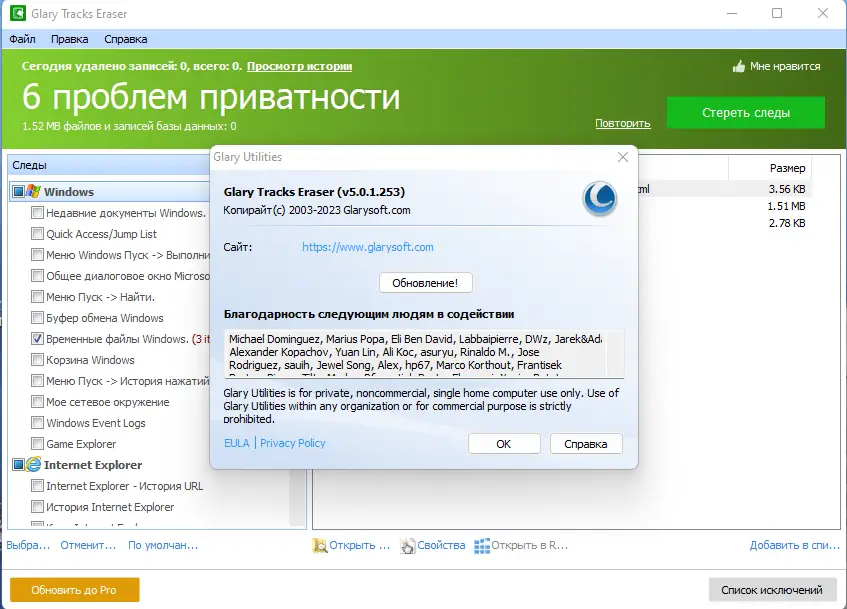Open the Справка menu in menu bar
This screenshot has width=847, height=609.
click(x=125, y=39)
